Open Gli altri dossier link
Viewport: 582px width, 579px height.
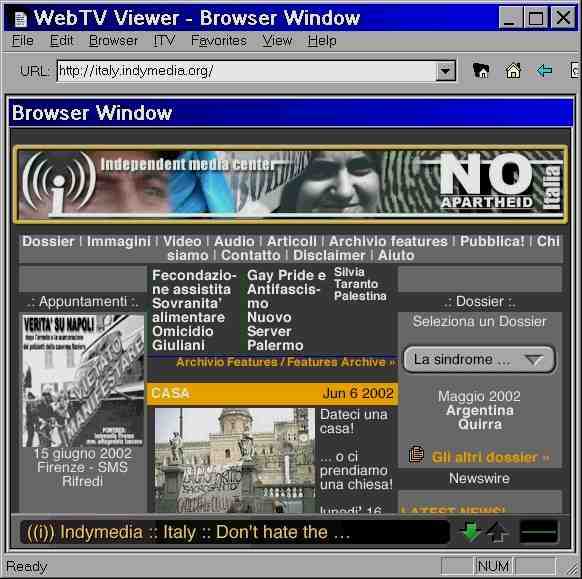point(490,457)
